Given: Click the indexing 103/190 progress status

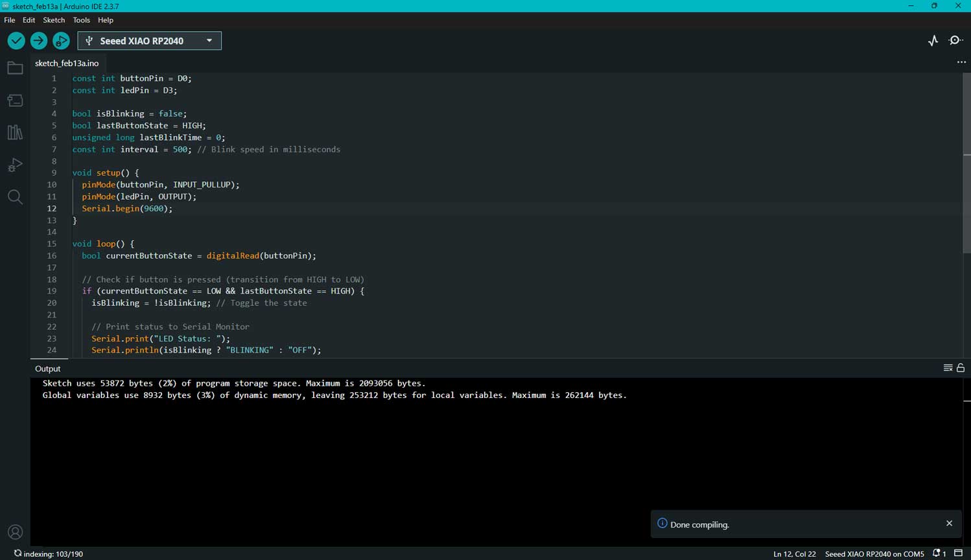Looking at the screenshot, I should point(49,554).
